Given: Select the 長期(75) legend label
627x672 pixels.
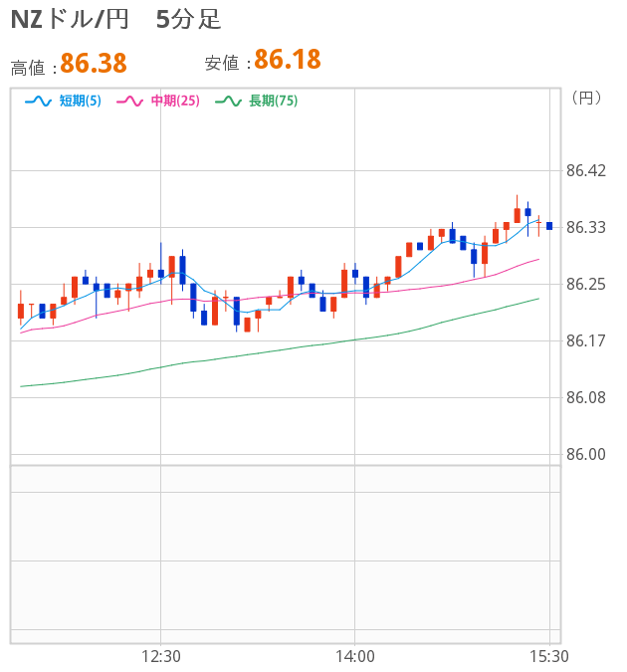Looking at the screenshot, I should [274, 101].
